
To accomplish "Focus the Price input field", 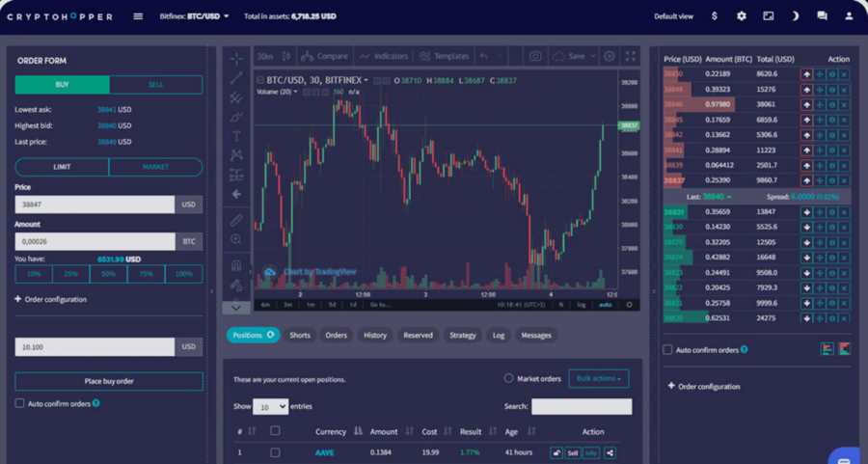I will tap(95, 205).
